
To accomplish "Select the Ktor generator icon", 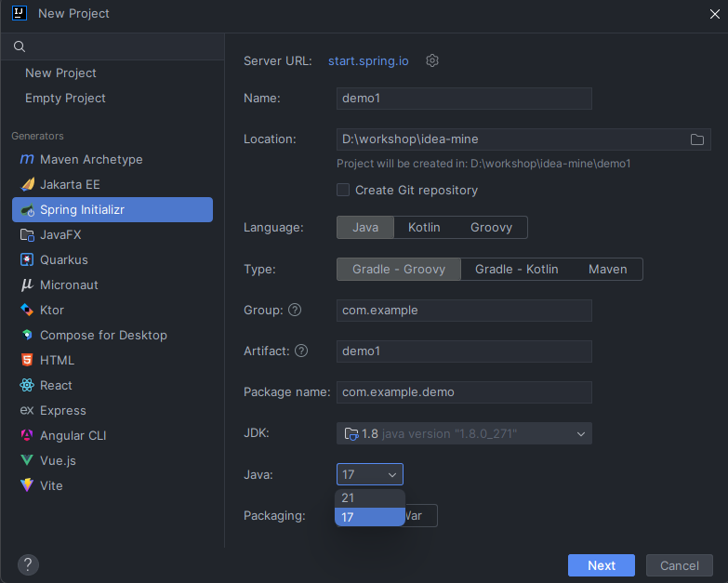I will (28, 311).
